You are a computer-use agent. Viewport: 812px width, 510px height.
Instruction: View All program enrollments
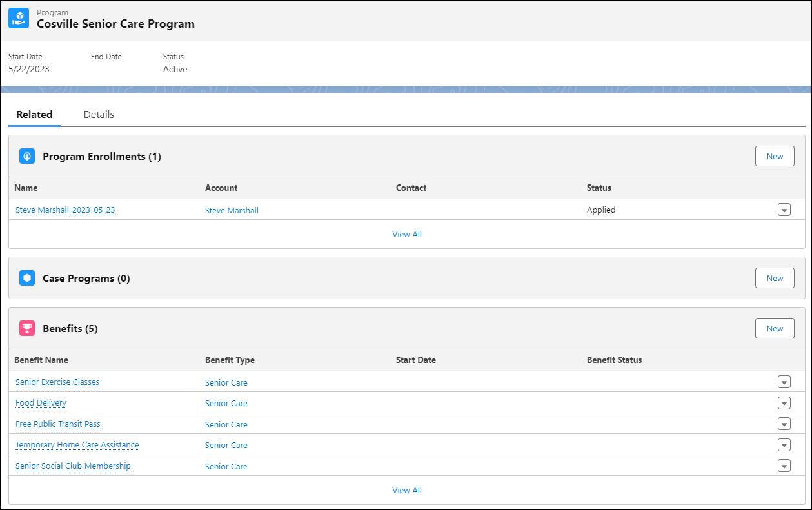coord(407,234)
